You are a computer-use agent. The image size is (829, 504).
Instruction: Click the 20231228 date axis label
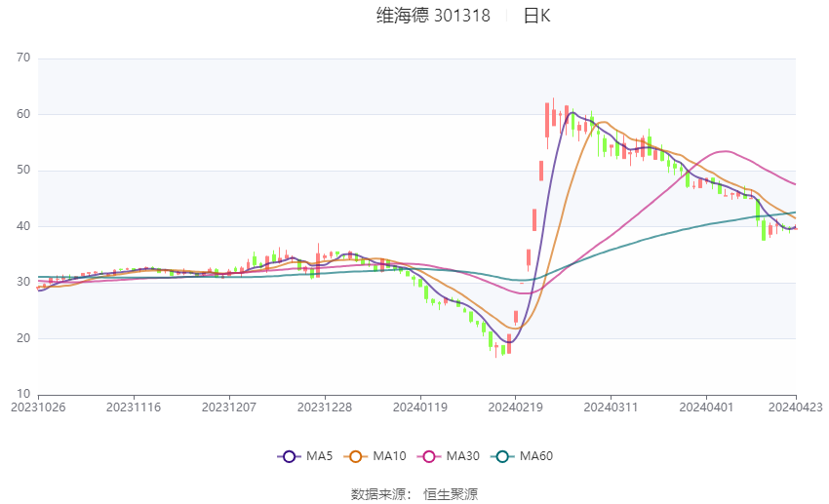point(325,407)
